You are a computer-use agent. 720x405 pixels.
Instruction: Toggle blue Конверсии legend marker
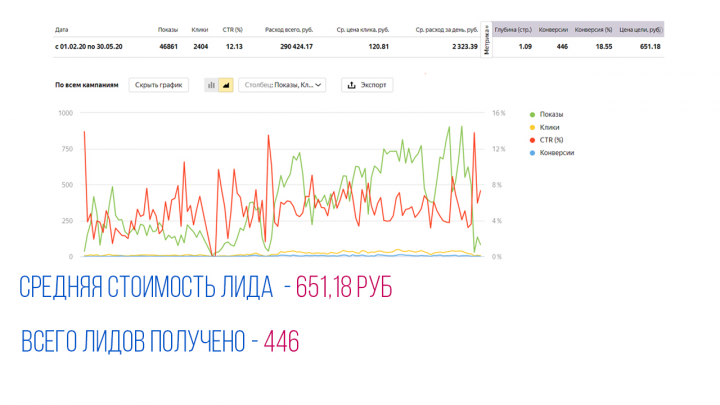point(533,153)
